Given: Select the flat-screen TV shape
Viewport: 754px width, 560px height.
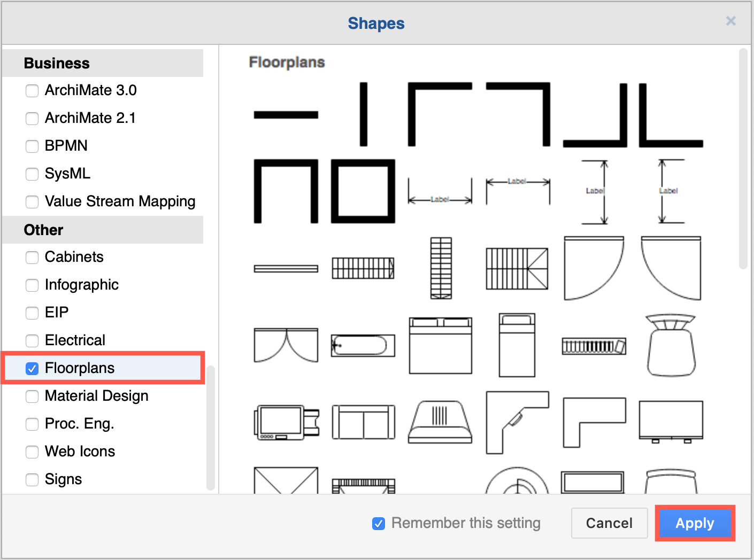Looking at the screenshot, I should [671, 422].
